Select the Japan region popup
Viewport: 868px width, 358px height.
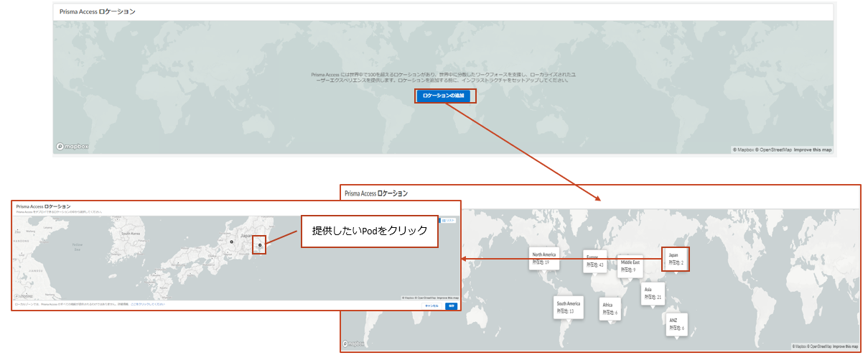676,260
